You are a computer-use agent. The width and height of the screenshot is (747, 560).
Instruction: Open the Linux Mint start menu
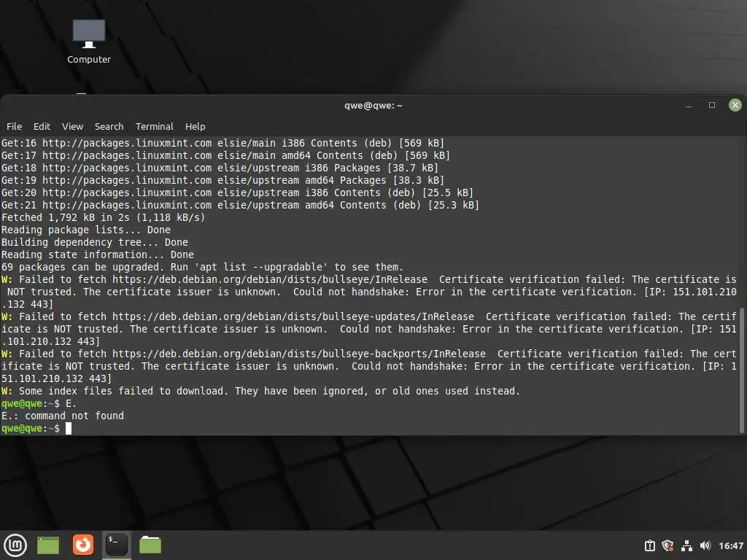click(15, 545)
